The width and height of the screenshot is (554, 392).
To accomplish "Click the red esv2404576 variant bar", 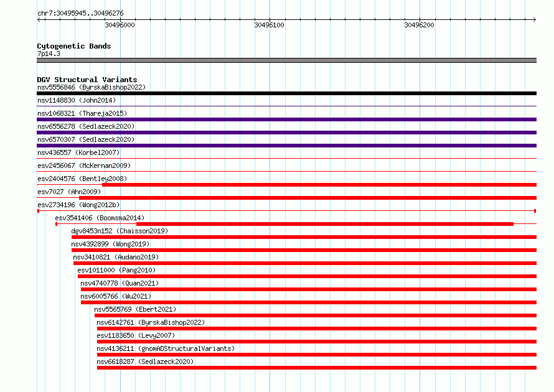I will [319, 185].
